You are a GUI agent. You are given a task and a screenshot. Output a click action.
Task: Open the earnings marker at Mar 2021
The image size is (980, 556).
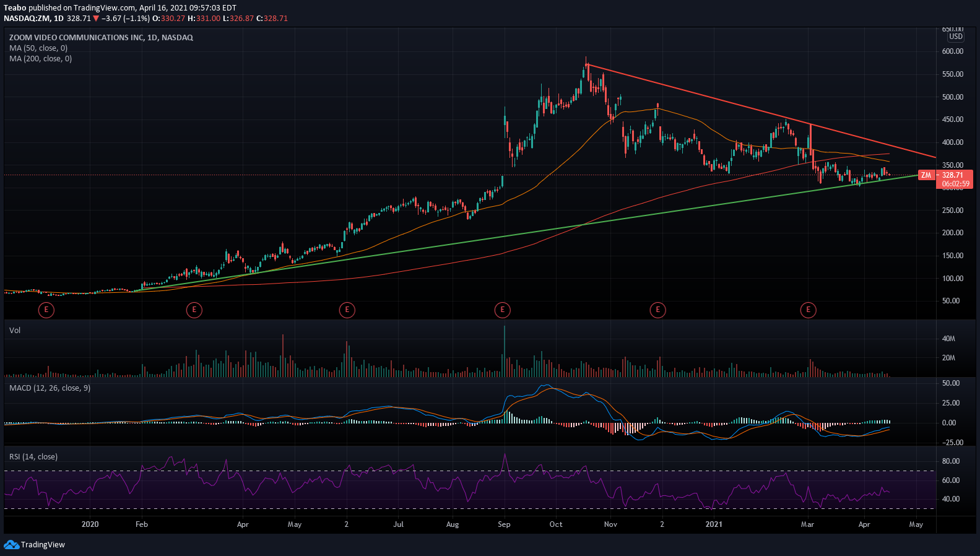click(x=808, y=310)
